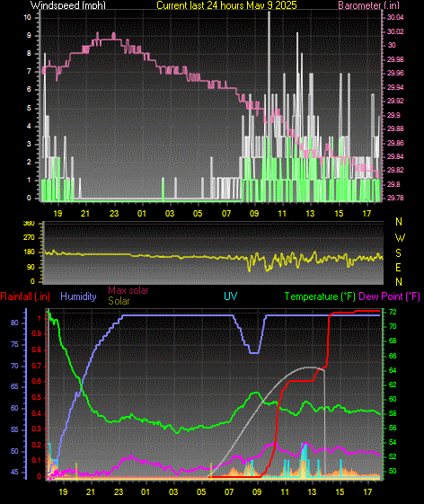
Task: Click the Solar legend label
Action: (x=119, y=301)
